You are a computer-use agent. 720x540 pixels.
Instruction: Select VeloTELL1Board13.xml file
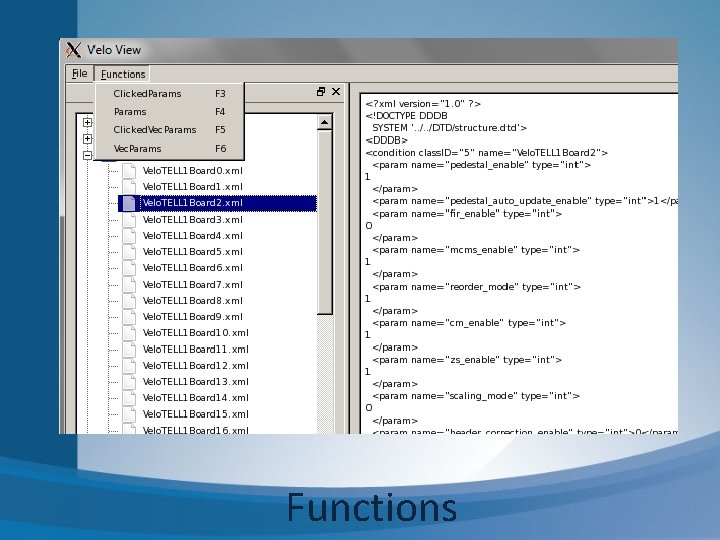(195, 382)
